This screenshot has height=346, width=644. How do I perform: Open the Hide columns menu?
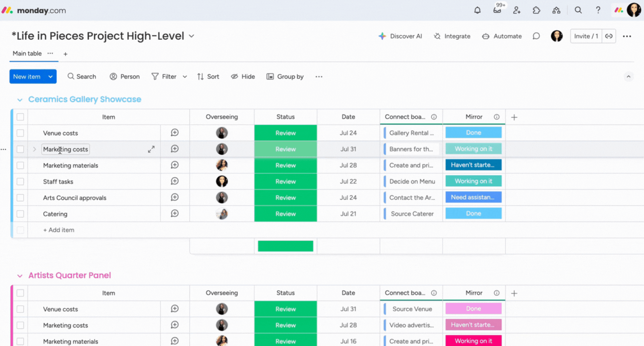[x=243, y=76]
